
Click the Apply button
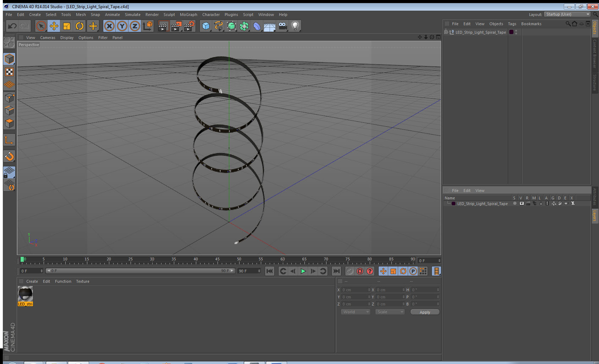(x=425, y=312)
